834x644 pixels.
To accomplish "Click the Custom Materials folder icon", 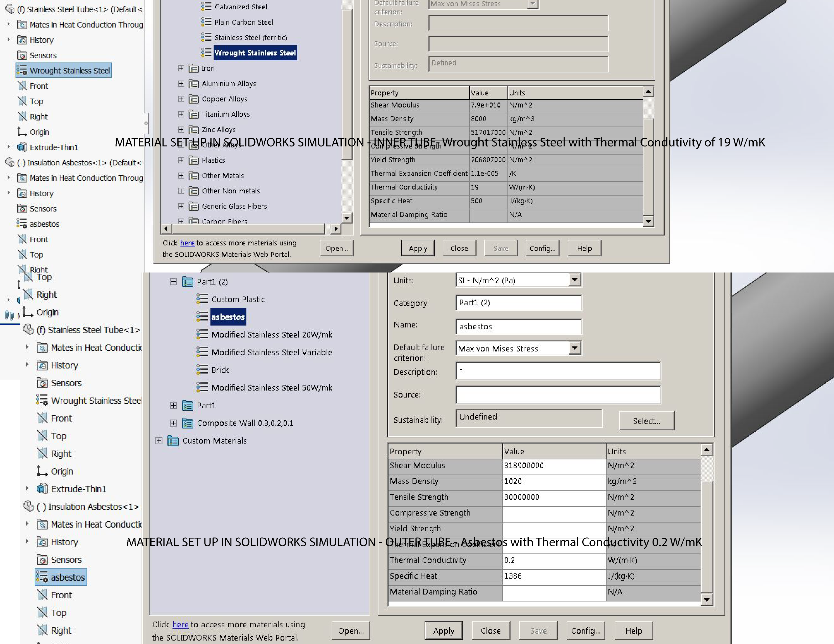I will [x=173, y=441].
